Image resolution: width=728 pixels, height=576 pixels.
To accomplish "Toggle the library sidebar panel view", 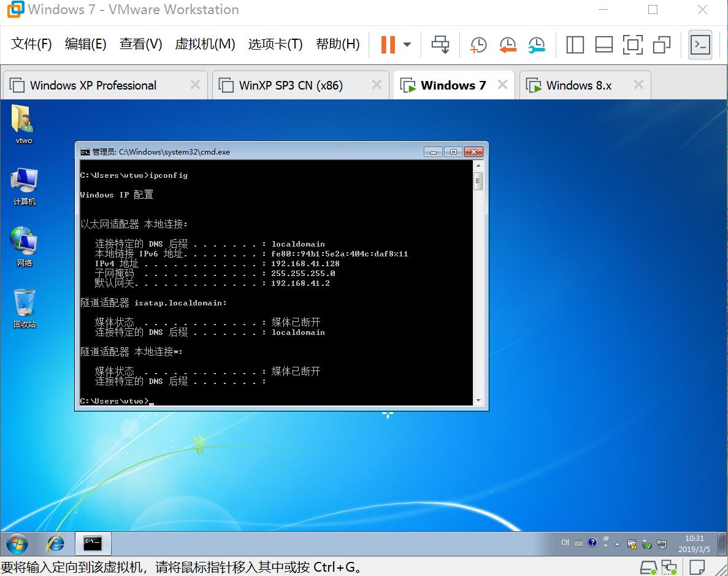I will tap(575, 45).
